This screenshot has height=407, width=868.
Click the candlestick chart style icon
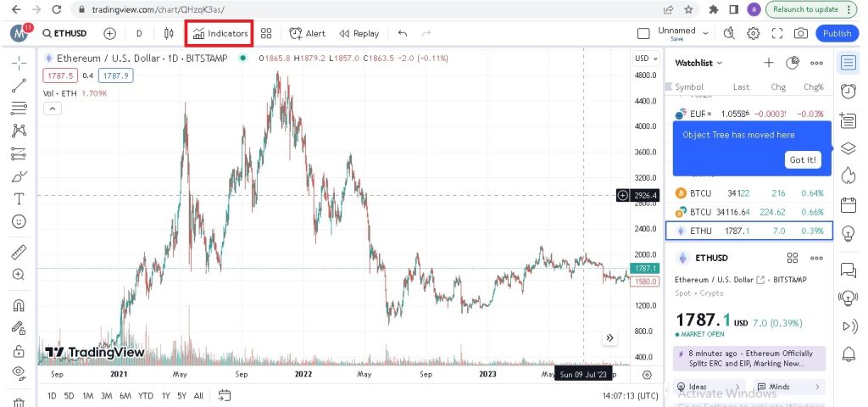(168, 33)
